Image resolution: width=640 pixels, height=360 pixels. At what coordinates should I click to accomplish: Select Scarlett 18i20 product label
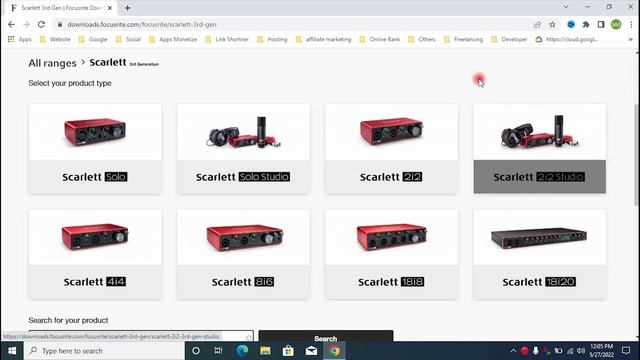540,282
